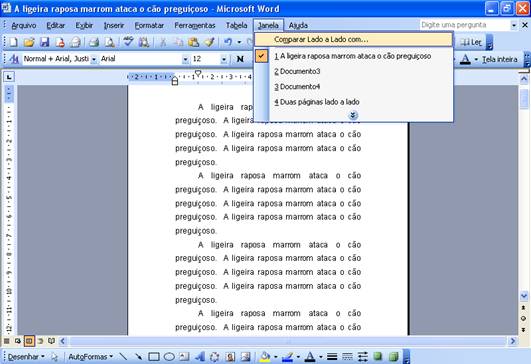Insert clip art from the Drawing toolbar
The width and height of the screenshot is (531, 364).
coord(230,357)
